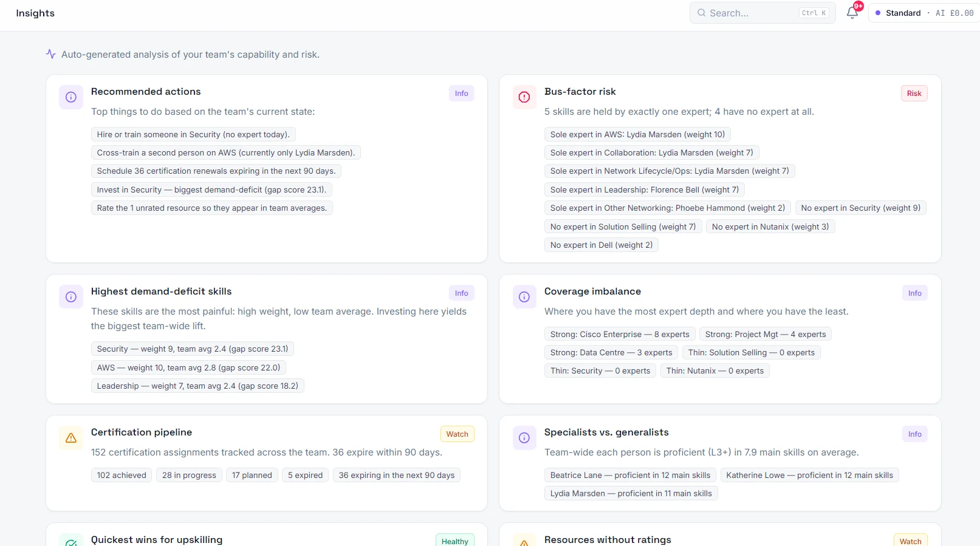
Task: Click the Info badge on Highest demand-deficit skills
Action: [462, 293]
